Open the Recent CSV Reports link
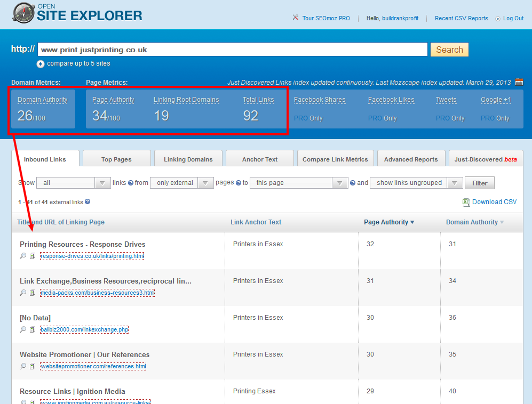This screenshot has height=404, width=532. pos(461,18)
